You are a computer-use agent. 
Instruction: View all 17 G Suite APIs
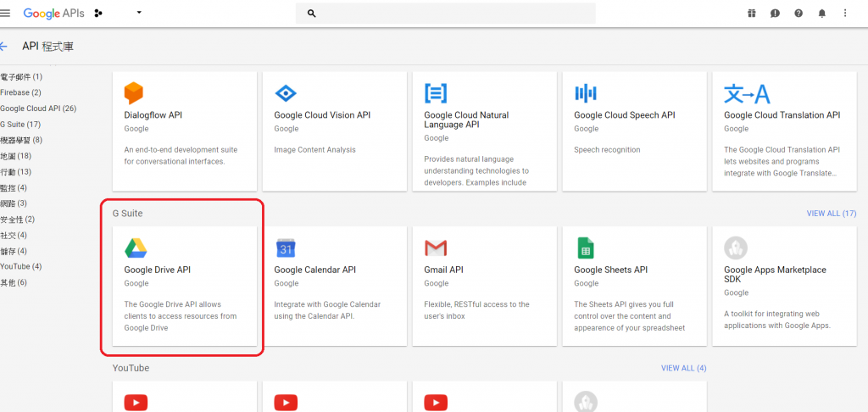pos(832,213)
